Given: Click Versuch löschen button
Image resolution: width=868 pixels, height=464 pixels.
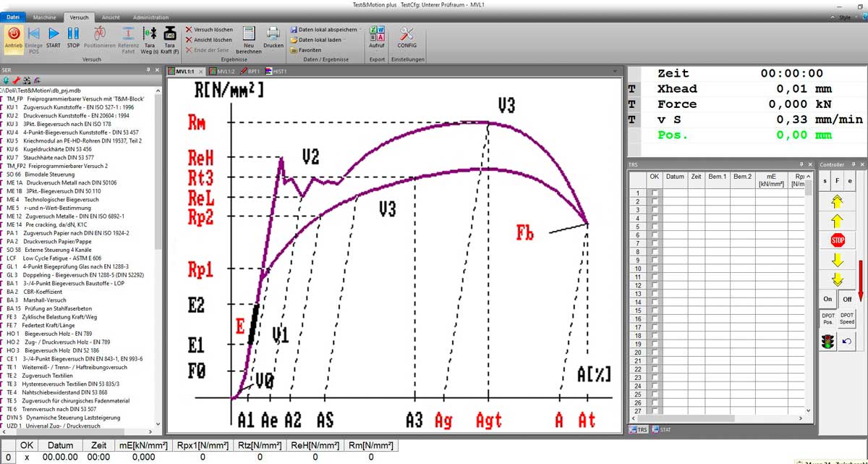Looking at the screenshot, I should coord(209,30).
